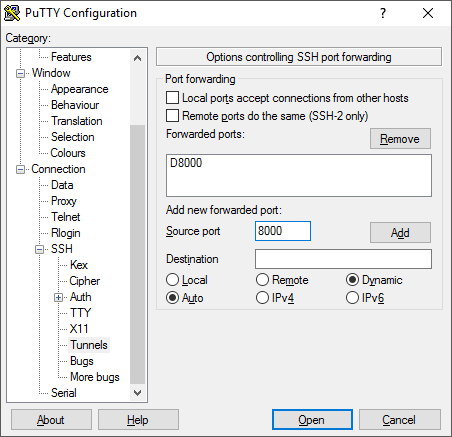Open the More bugs category
This screenshot has height=437, width=452.
[x=95, y=377]
